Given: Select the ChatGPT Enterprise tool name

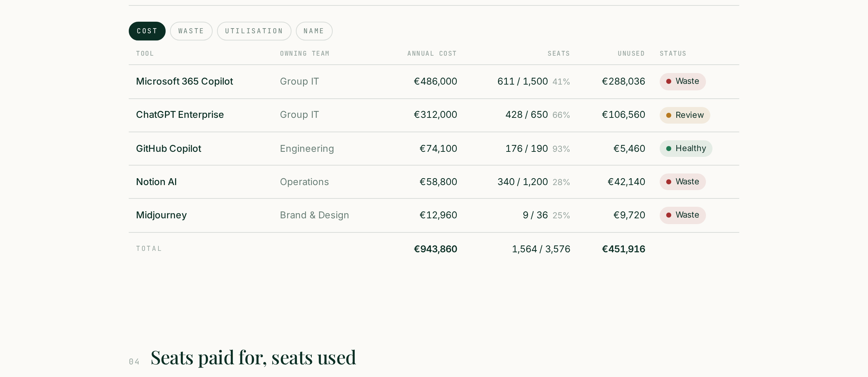Looking at the screenshot, I should [x=180, y=115].
